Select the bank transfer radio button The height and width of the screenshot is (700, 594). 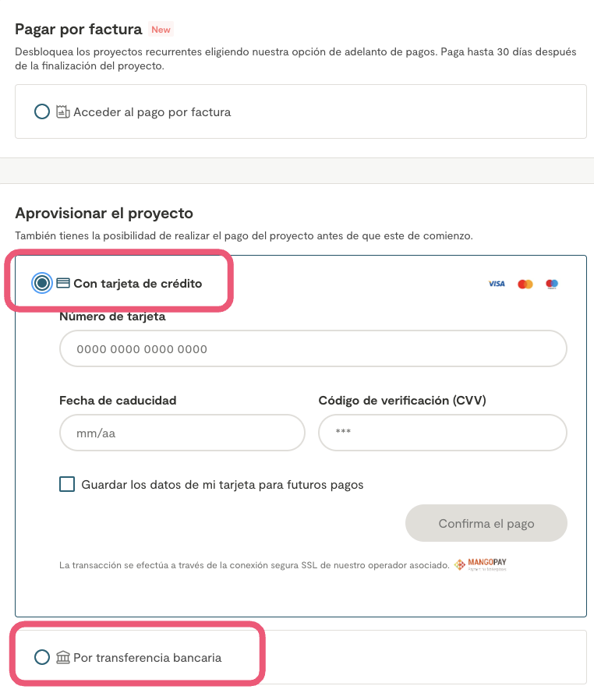click(x=42, y=657)
